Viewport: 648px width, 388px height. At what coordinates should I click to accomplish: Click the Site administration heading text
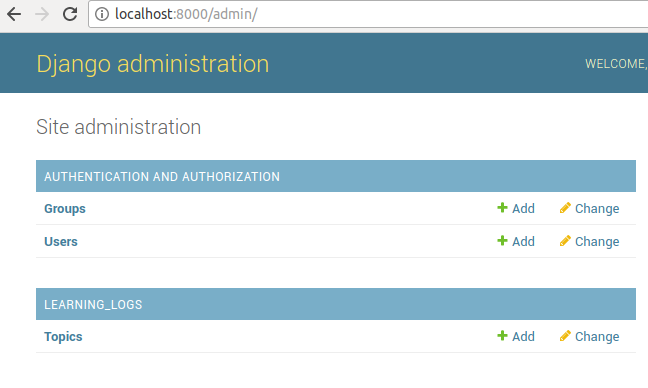(x=119, y=127)
